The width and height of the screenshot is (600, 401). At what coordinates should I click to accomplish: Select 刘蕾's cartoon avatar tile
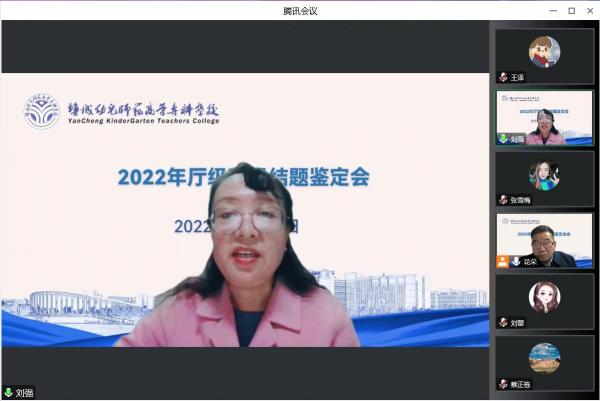[544, 297]
